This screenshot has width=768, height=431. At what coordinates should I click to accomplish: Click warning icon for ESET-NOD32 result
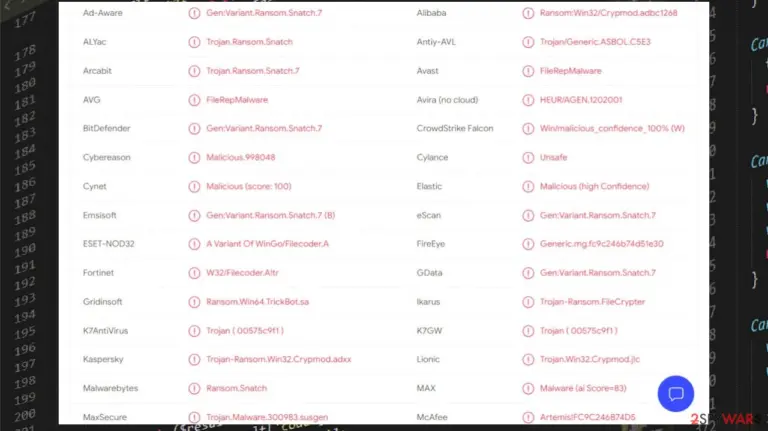pyautogui.click(x=194, y=244)
